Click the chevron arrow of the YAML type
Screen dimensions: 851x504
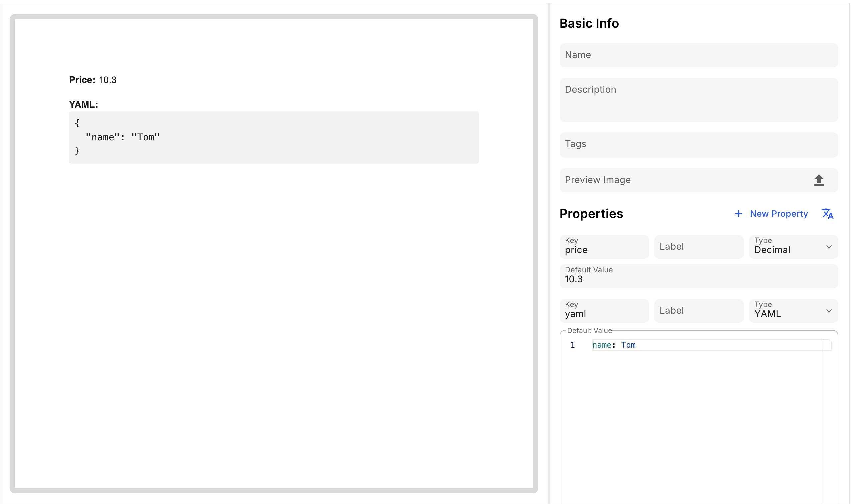pyautogui.click(x=829, y=311)
